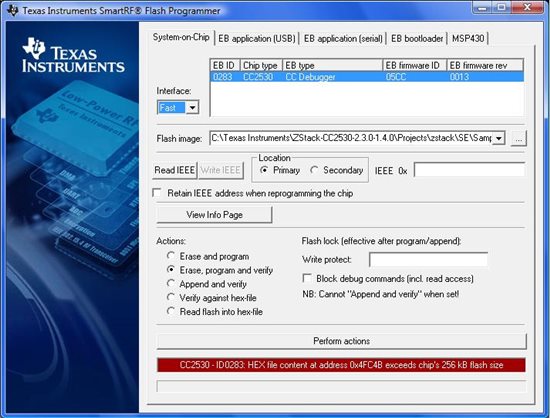
Task: Click the CC2530 chip type cell
Action: (258, 77)
